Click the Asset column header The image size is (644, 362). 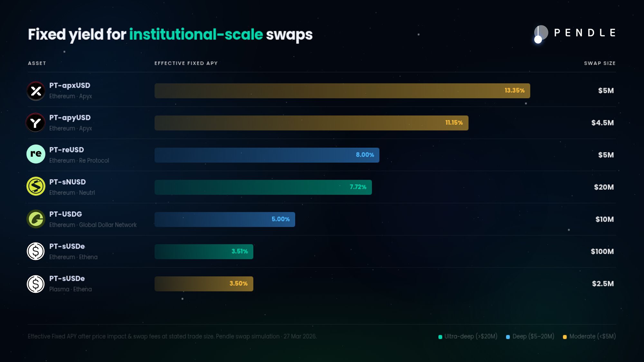tap(37, 63)
